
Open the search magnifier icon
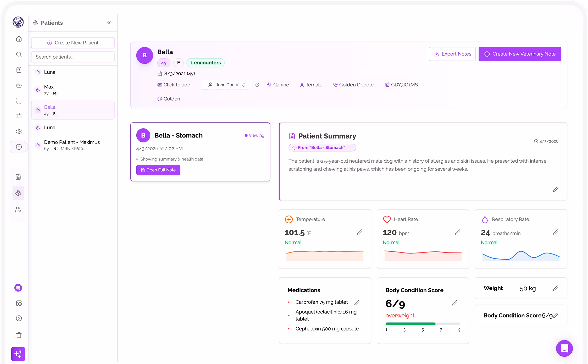tap(19, 54)
